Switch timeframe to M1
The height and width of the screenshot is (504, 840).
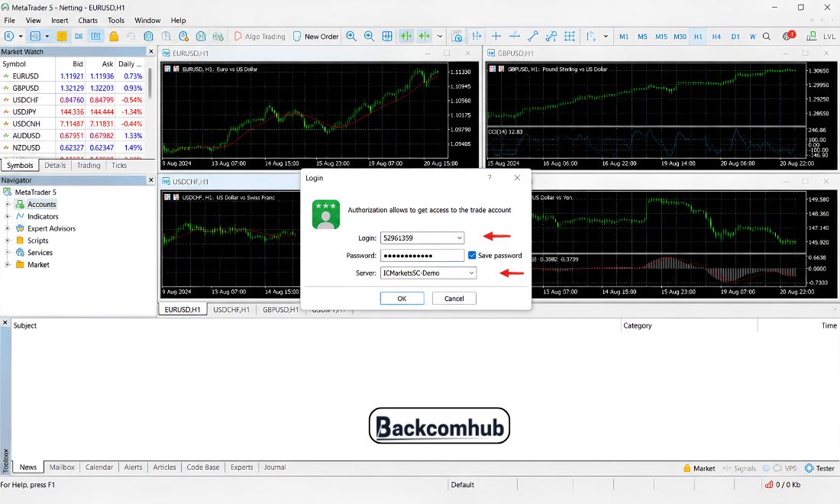[624, 37]
